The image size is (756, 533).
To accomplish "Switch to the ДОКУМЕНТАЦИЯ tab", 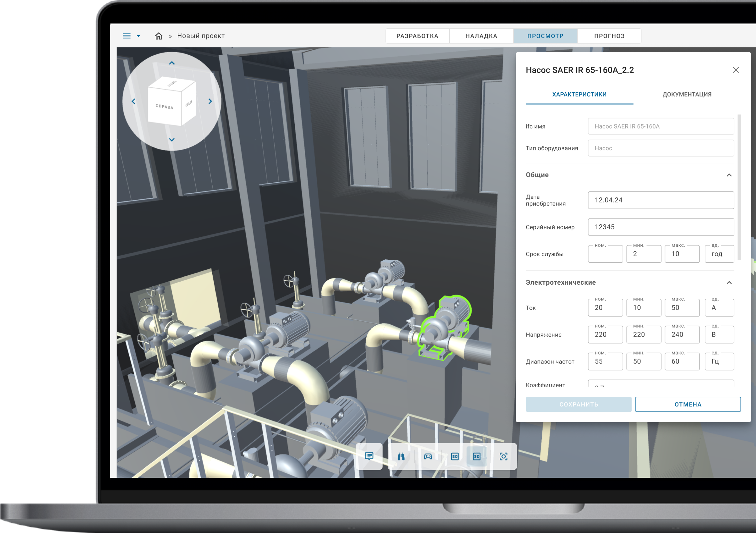I will (687, 95).
